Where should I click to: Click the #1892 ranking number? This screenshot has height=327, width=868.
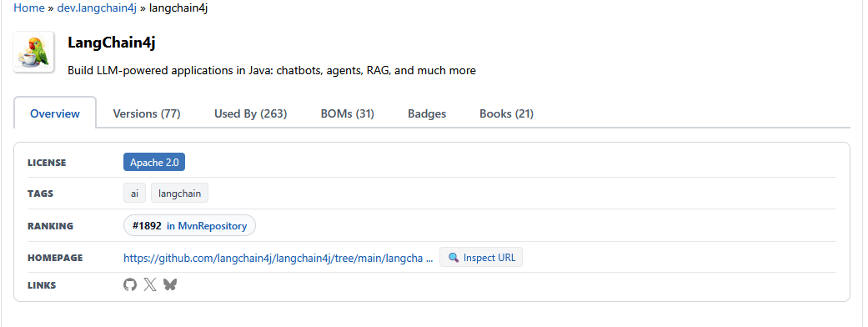[x=147, y=225]
